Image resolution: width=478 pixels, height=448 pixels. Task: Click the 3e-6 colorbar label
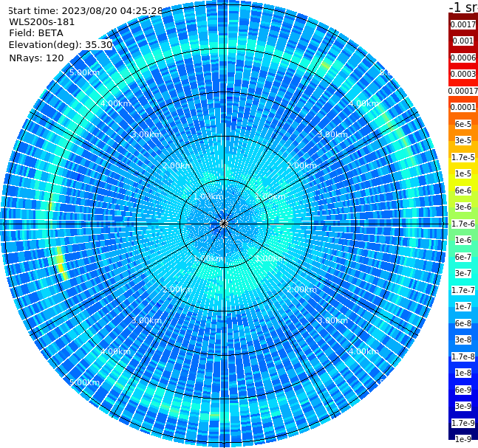click(x=463, y=207)
